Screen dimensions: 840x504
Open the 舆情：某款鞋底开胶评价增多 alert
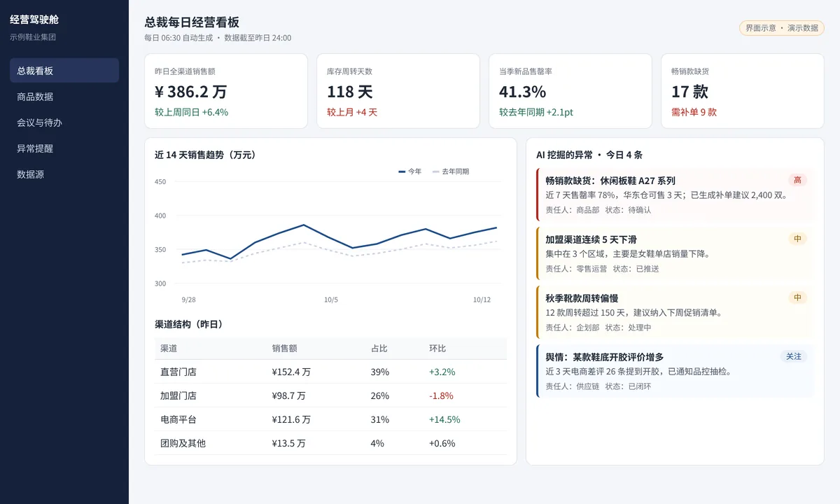pyautogui.click(x=675, y=371)
